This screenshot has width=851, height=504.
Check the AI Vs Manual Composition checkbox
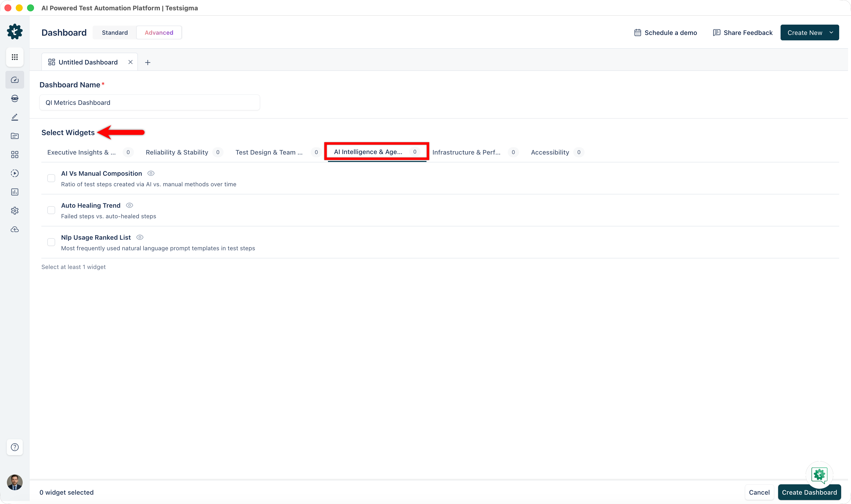coord(51,178)
